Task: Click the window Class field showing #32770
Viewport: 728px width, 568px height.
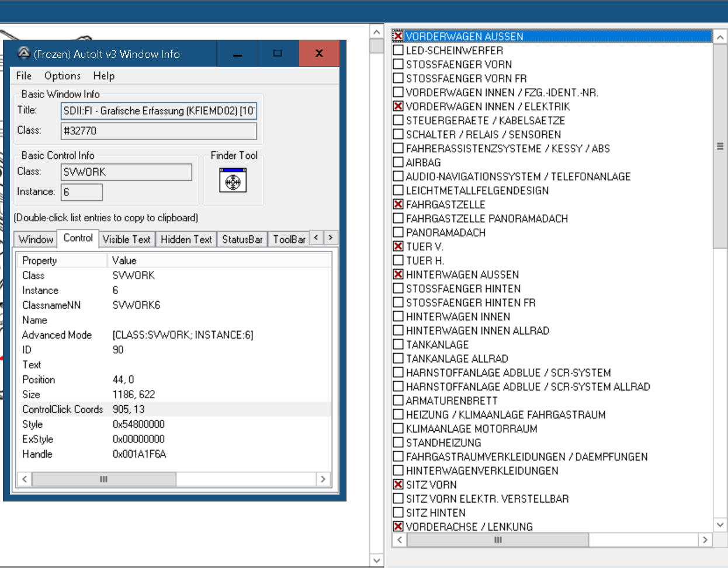Action: tap(158, 131)
